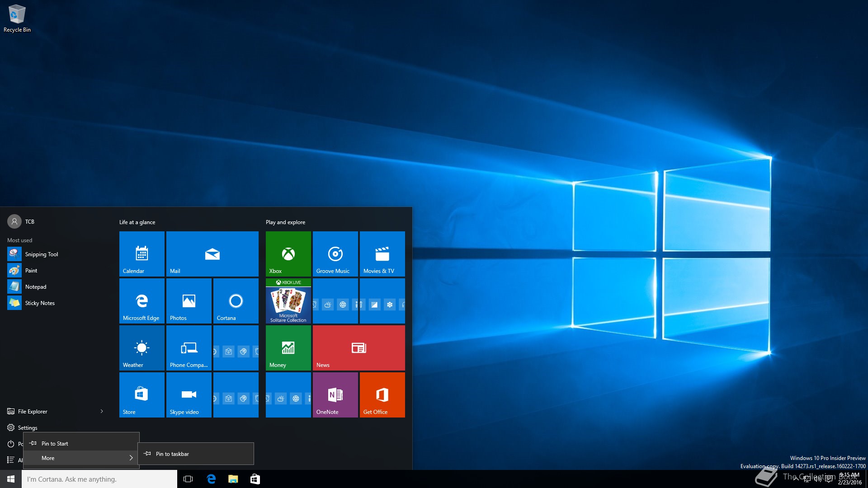Open File Explorer from the taskbar
This screenshot has height=488, width=868.
pos(233,479)
